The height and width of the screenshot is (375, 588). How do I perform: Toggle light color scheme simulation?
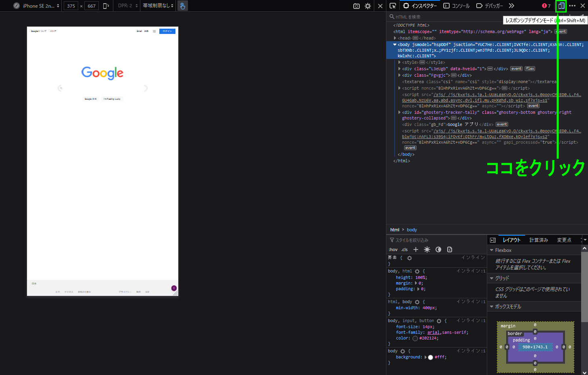427,249
